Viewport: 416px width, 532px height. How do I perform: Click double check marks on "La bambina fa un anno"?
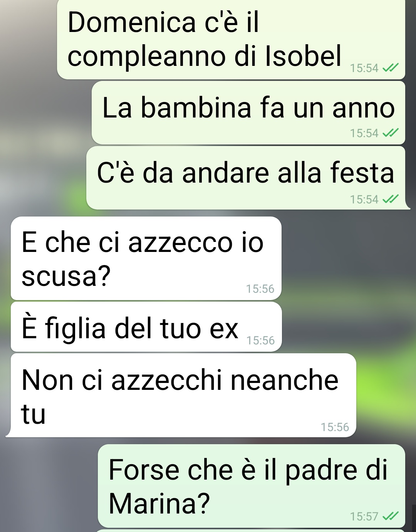[x=390, y=133]
